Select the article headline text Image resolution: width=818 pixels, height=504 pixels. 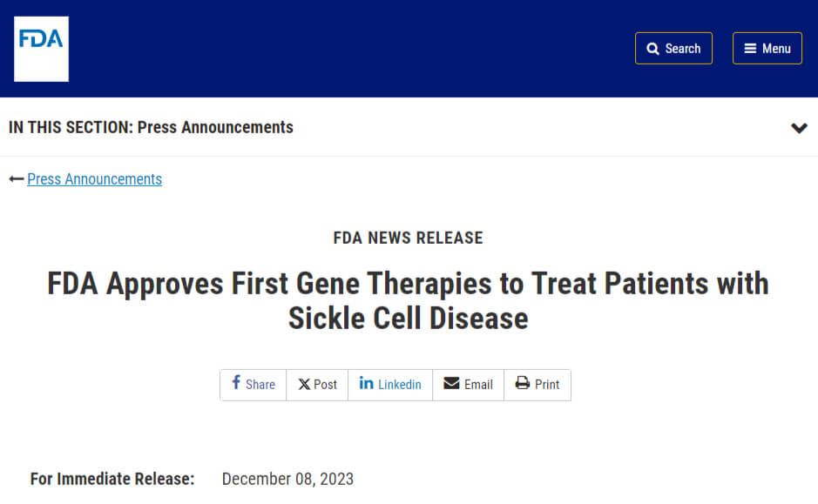pyautogui.click(x=408, y=300)
